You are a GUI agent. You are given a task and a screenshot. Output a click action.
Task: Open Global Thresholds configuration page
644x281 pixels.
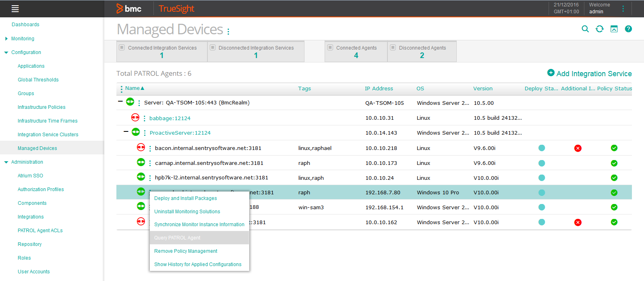tap(38, 80)
